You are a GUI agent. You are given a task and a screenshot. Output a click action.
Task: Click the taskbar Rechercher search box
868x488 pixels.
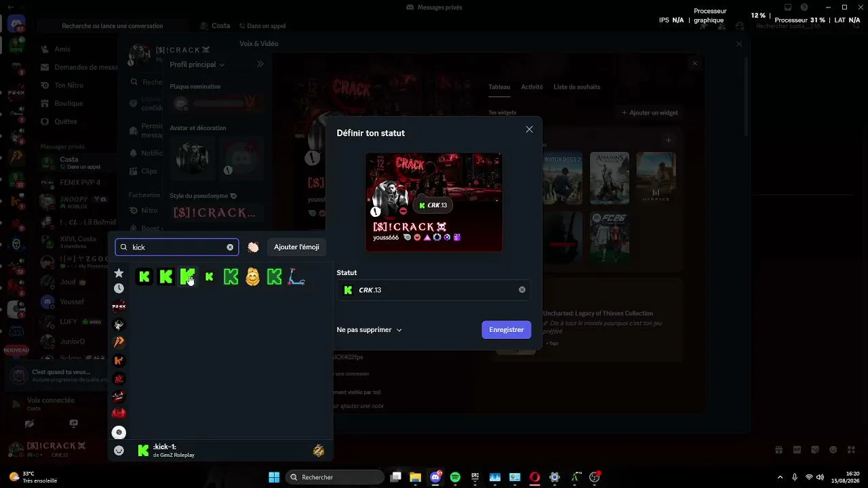tap(335, 477)
